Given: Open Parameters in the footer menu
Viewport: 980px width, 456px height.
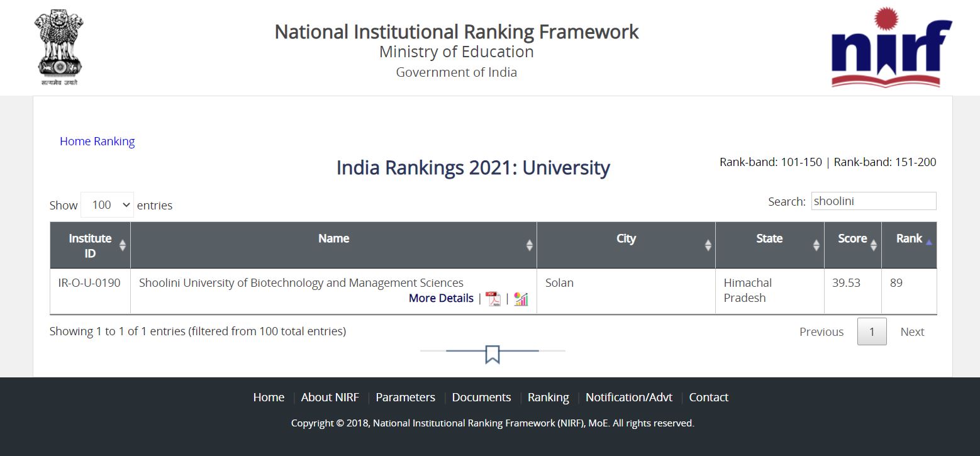Looking at the screenshot, I should pos(406,398).
